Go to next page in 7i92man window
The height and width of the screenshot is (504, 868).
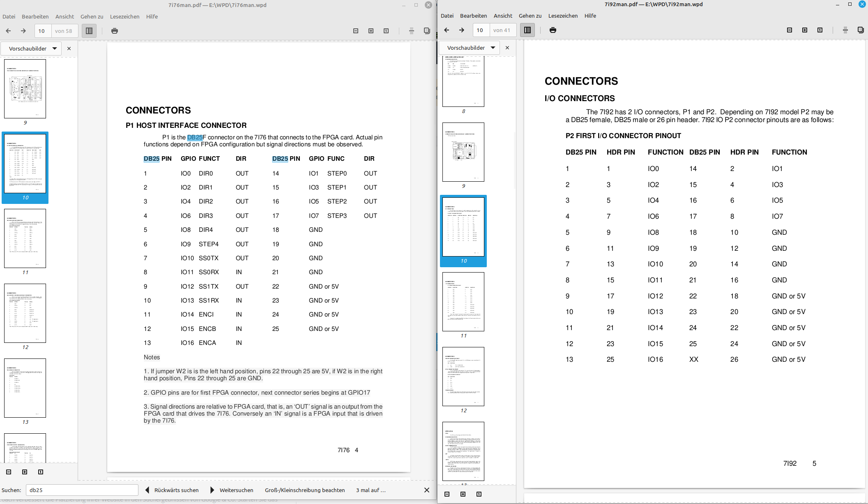click(x=462, y=30)
